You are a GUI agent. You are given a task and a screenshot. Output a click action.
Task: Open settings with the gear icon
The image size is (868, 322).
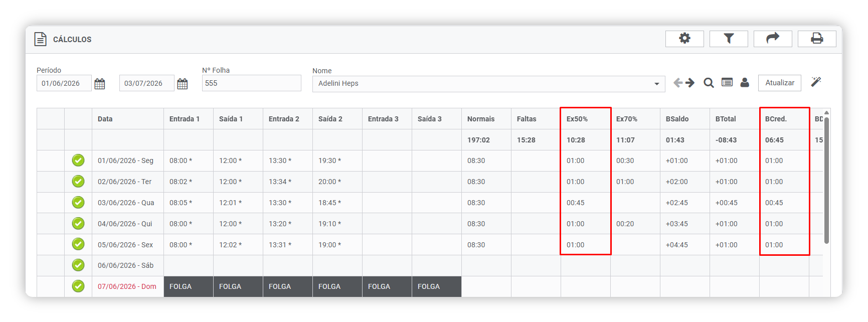684,39
